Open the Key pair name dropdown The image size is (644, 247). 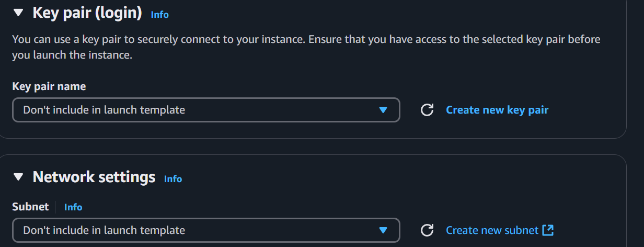tap(206, 110)
